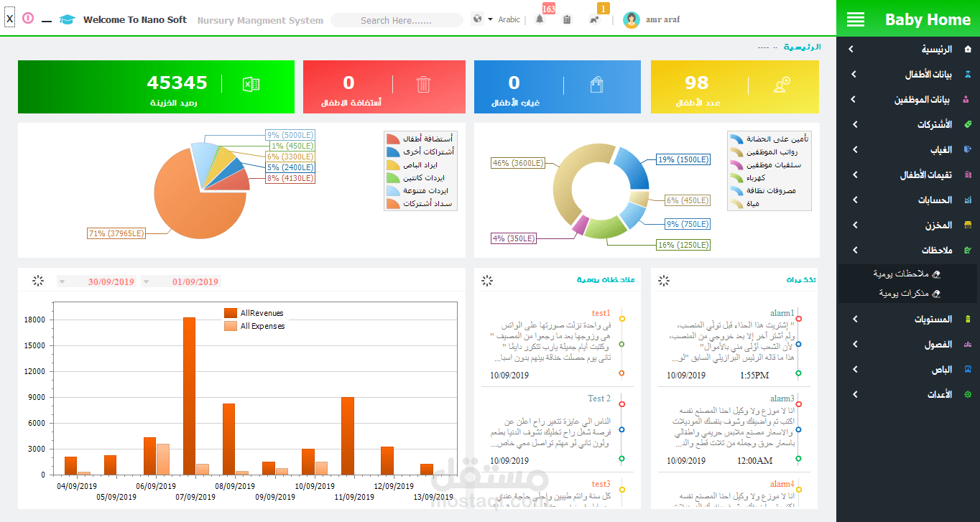Viewport: 980px width, 522px height.
Task: Click the shopping bag icon on the blue card
Action: tap(596, 85)
